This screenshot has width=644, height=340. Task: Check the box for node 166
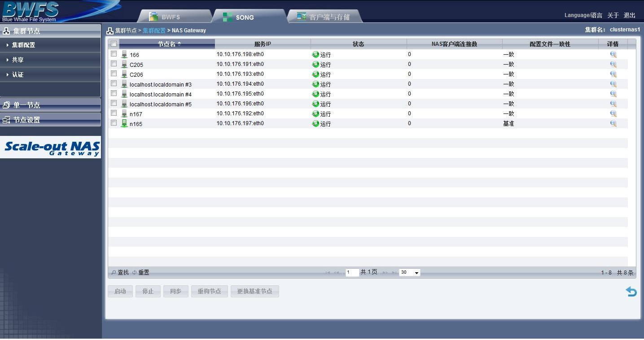click(x=114, y=54)
